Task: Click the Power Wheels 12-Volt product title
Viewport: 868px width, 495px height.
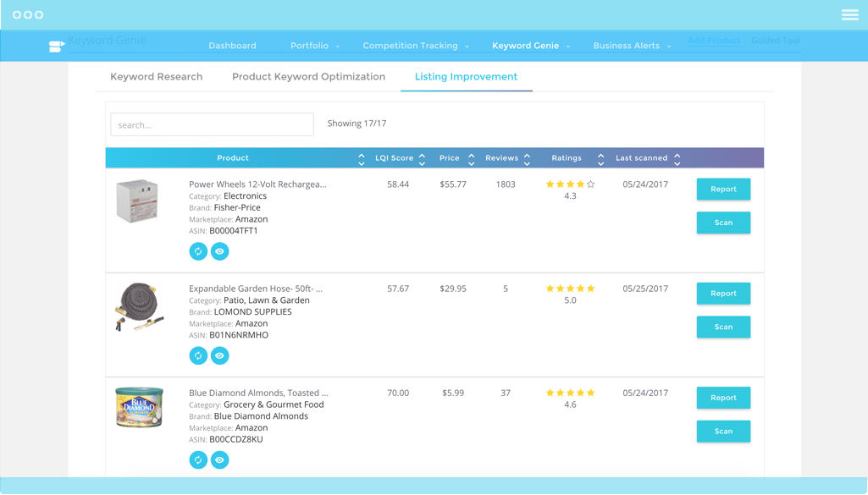Action: pyautogui.click(x=257, y=184)
